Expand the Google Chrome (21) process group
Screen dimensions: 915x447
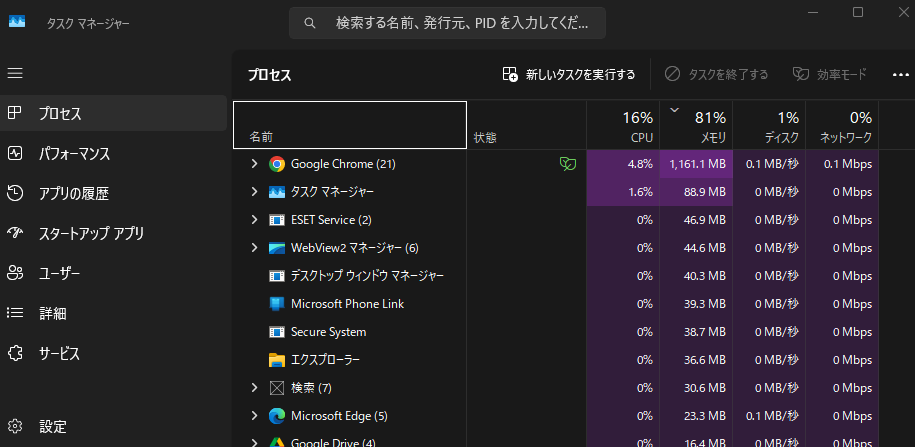coord(254,164)
